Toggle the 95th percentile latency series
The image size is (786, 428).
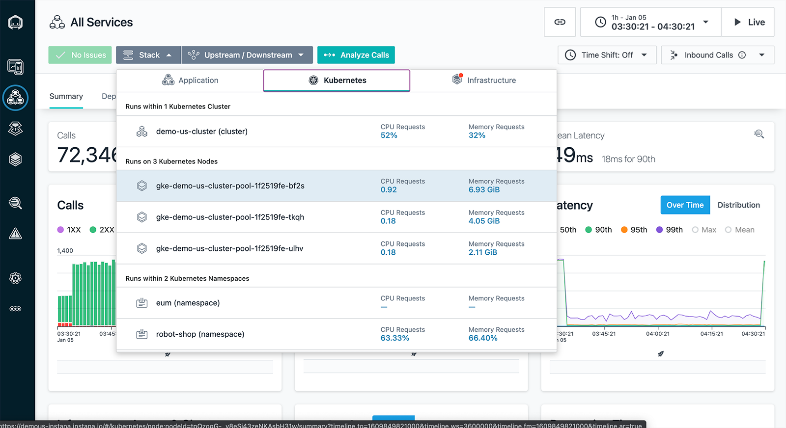pos(634,230)
